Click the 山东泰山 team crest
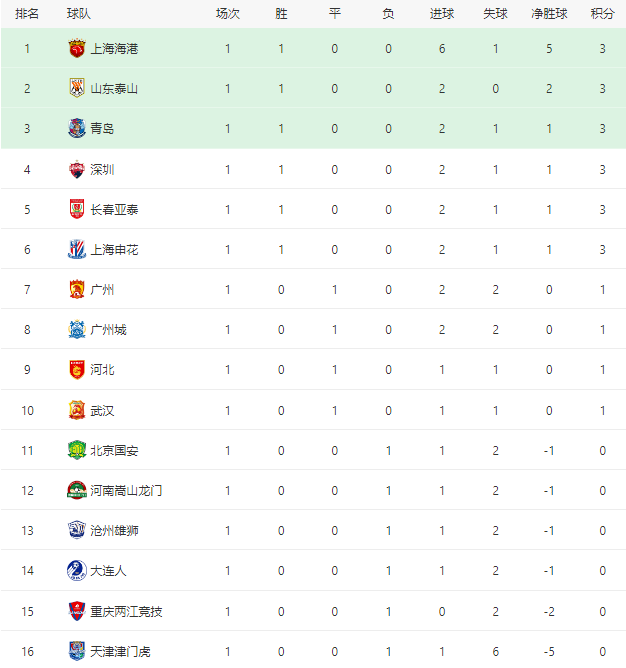 click(x=77, y=89)
